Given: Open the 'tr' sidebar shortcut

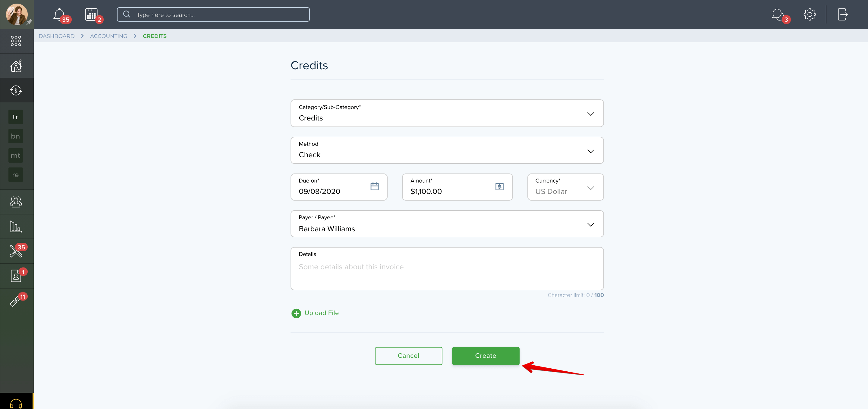Looking at the screenshot, I should pos(15,117).
